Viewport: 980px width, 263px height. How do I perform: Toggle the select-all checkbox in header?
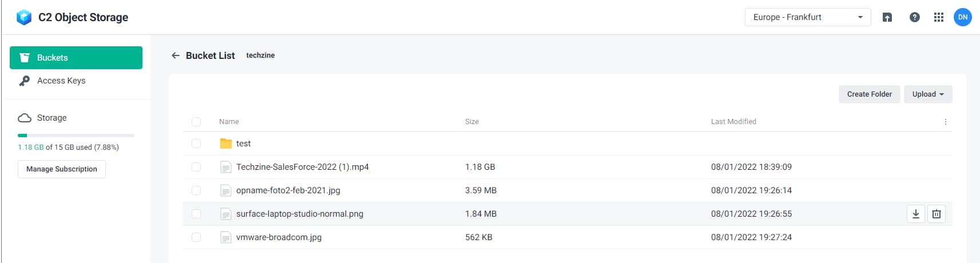click(196, 122)
